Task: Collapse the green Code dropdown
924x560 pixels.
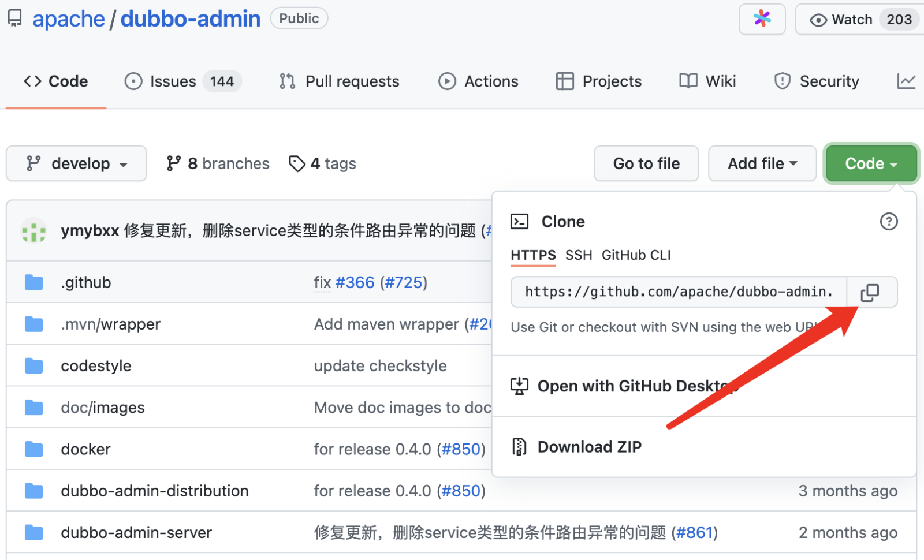Action: click(870, 164)
